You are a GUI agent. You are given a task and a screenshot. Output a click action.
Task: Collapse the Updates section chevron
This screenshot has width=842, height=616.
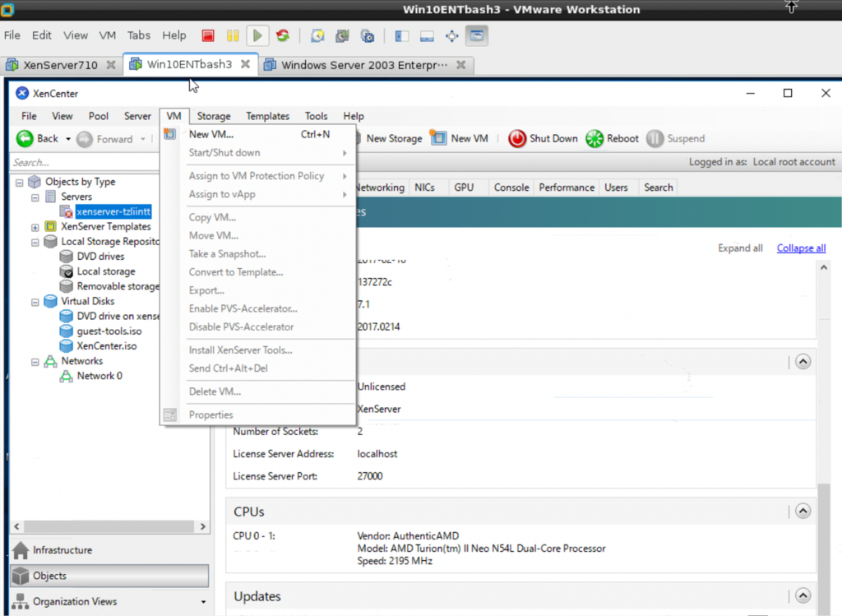coord(803,595)
